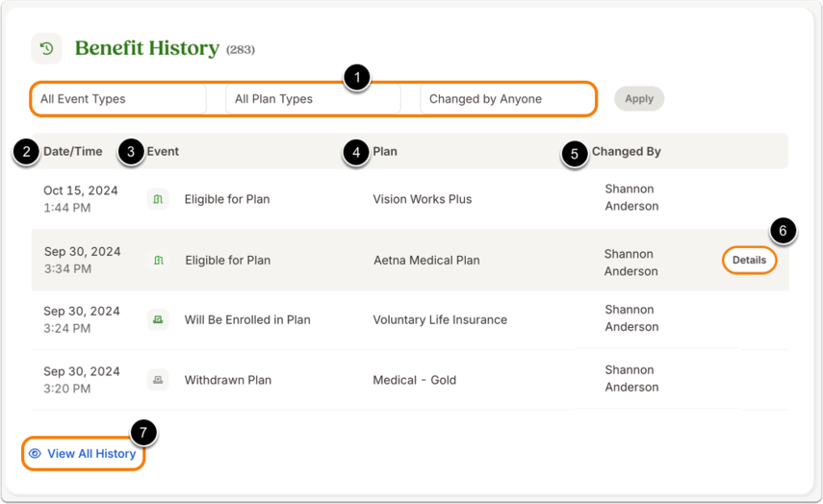Image resolution: width=823 pixels, height=504 pixels.
Task: Click the Eligible for Plan icon for Aetna Medical Plan
Action: [159, 260]
